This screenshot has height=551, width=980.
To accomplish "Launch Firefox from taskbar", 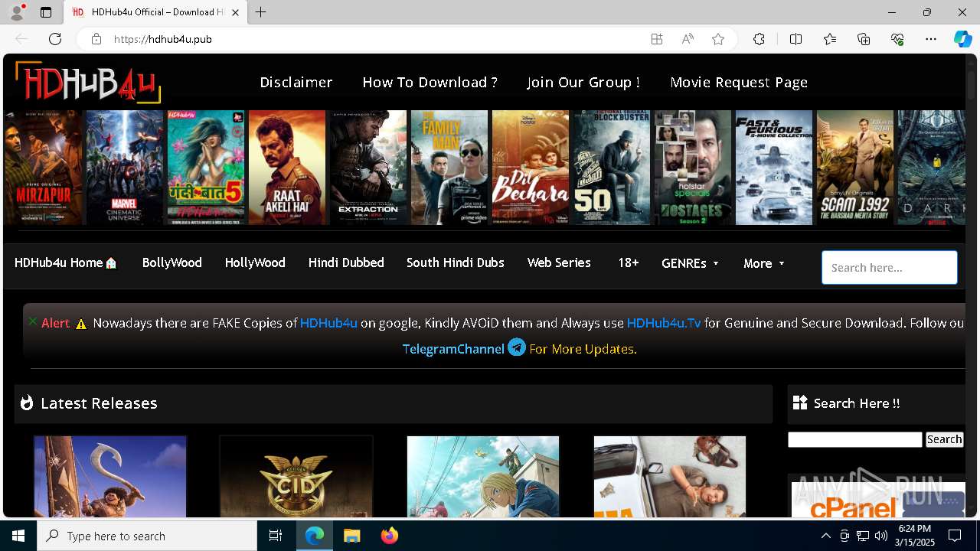I will pos(390,536).
